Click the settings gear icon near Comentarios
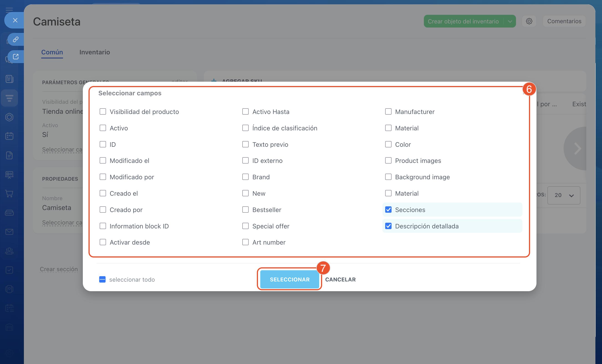This screenshot has width=602, height=364. tap(529, 21)
